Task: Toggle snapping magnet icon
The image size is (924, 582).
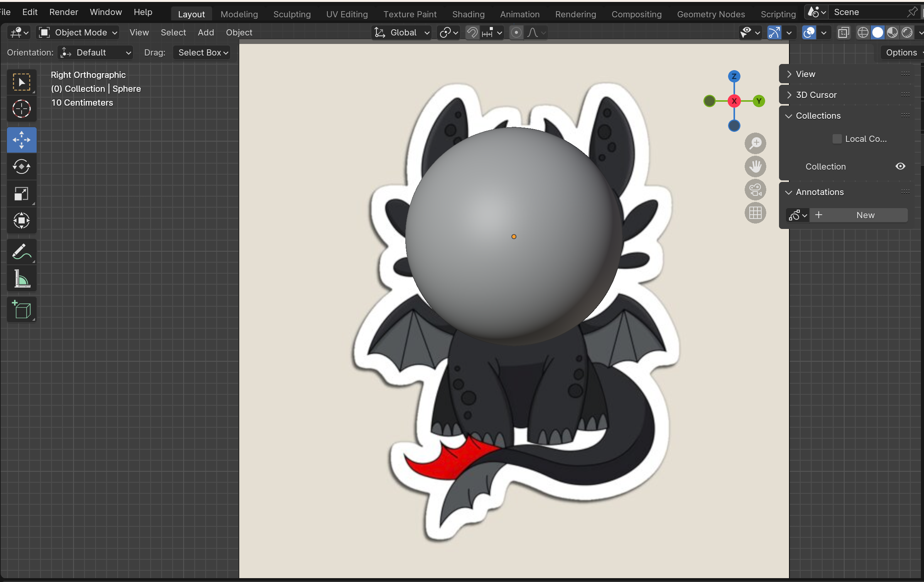Action: point(472,32)
